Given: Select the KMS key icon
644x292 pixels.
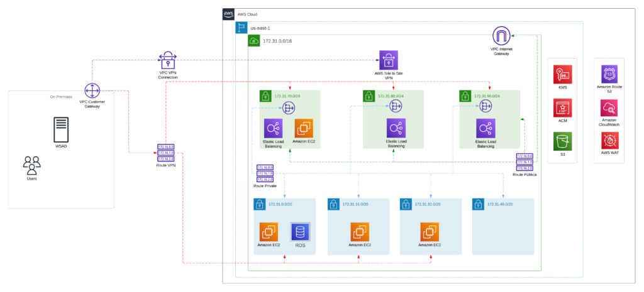Looking at the screenshot, I should [562, 74].
